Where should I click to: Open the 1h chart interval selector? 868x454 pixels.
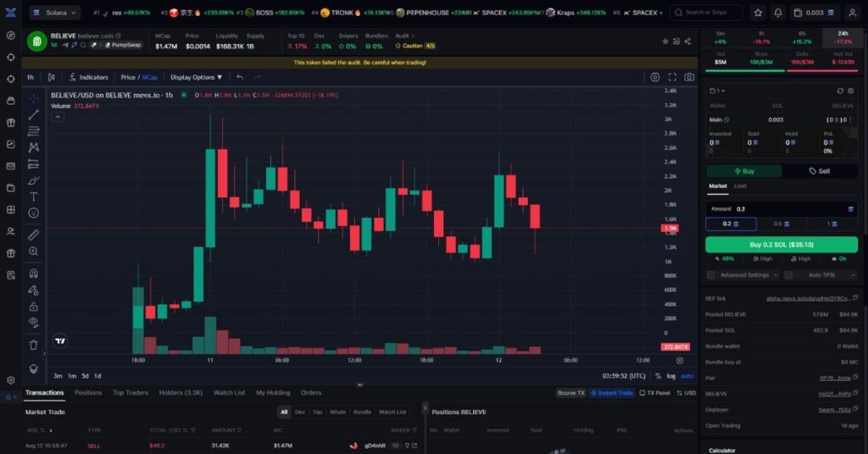(x=31, y=77)
